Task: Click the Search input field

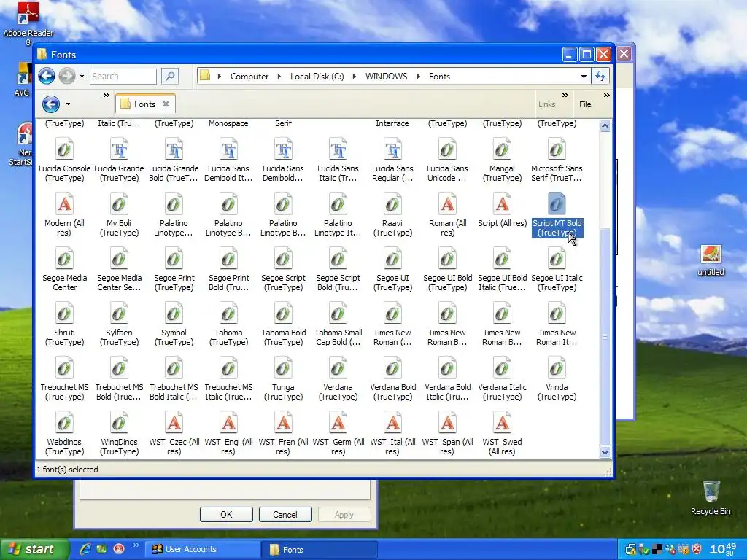Action: 123,76
